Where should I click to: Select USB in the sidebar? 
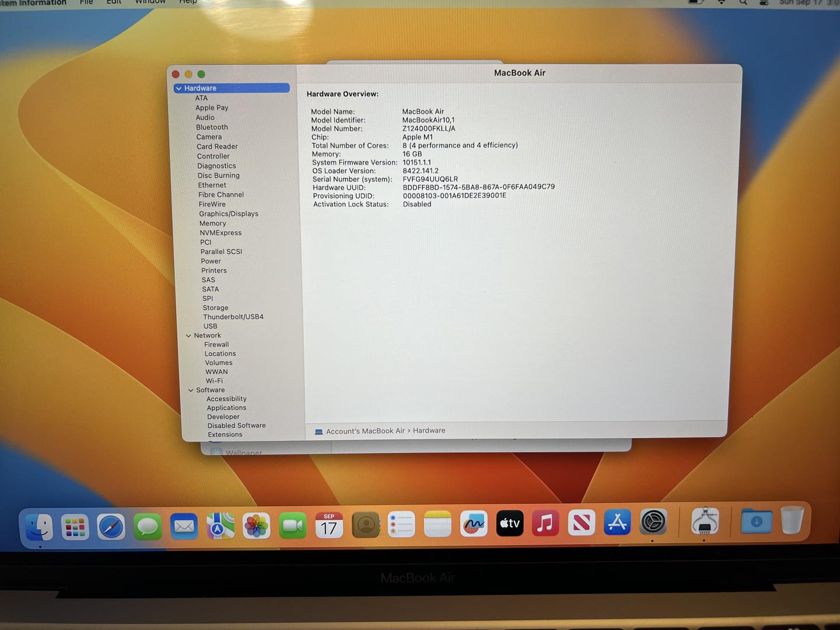click(210, 326)
